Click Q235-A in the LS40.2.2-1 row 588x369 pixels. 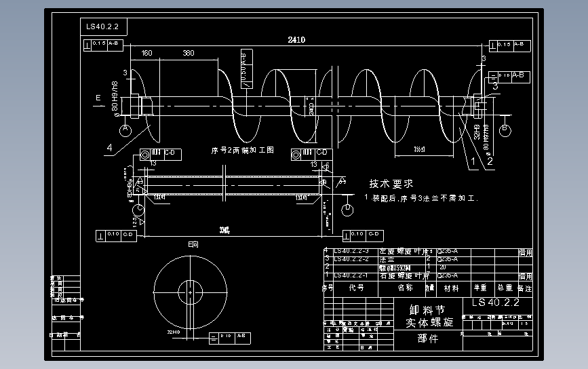point(448,275)
